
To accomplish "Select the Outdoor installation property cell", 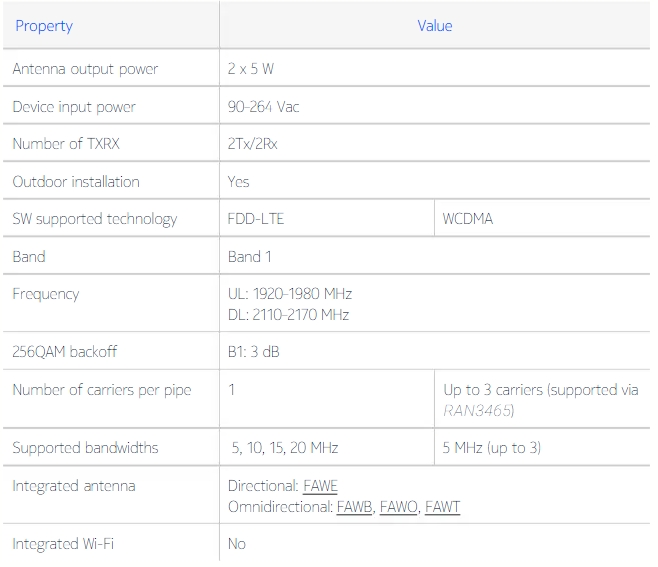I will point(76,182).
